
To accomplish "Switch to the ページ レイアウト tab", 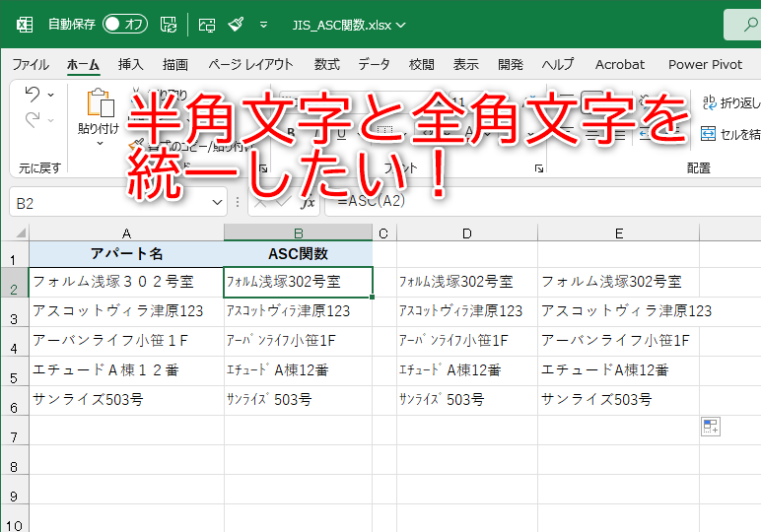I will click(x=250, y=64).
